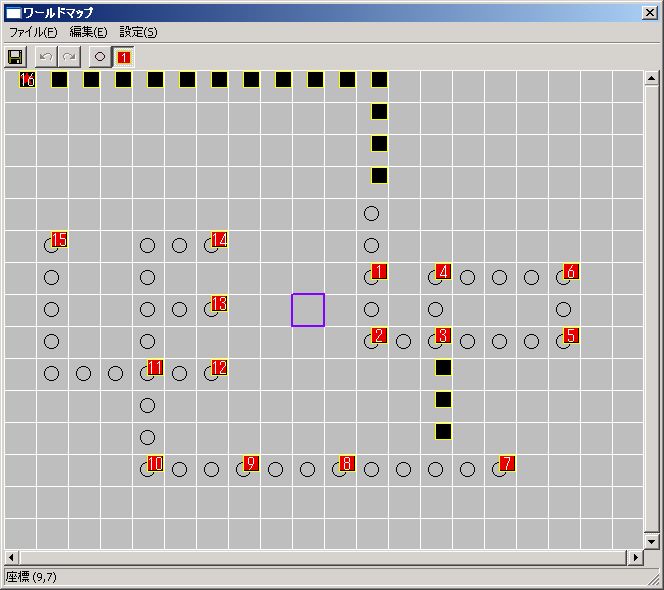Click the black square at top row corner above vertical blocks
Screen dimensions: 664x590
pos(379,80)
